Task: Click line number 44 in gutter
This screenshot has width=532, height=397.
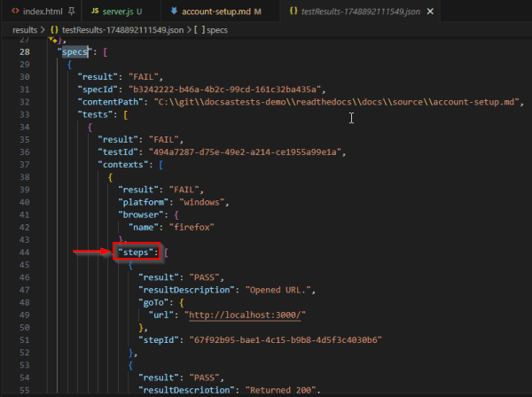Action: (25, 253)
